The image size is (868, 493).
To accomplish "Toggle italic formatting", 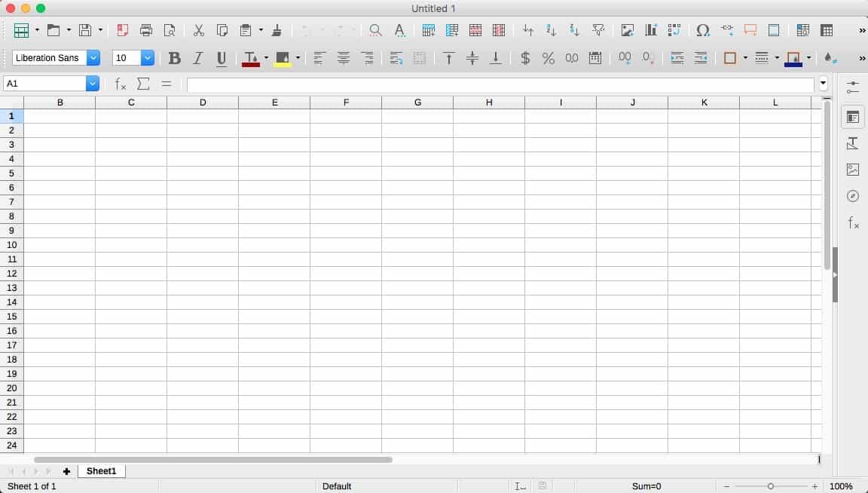I will tap(197, 58).
